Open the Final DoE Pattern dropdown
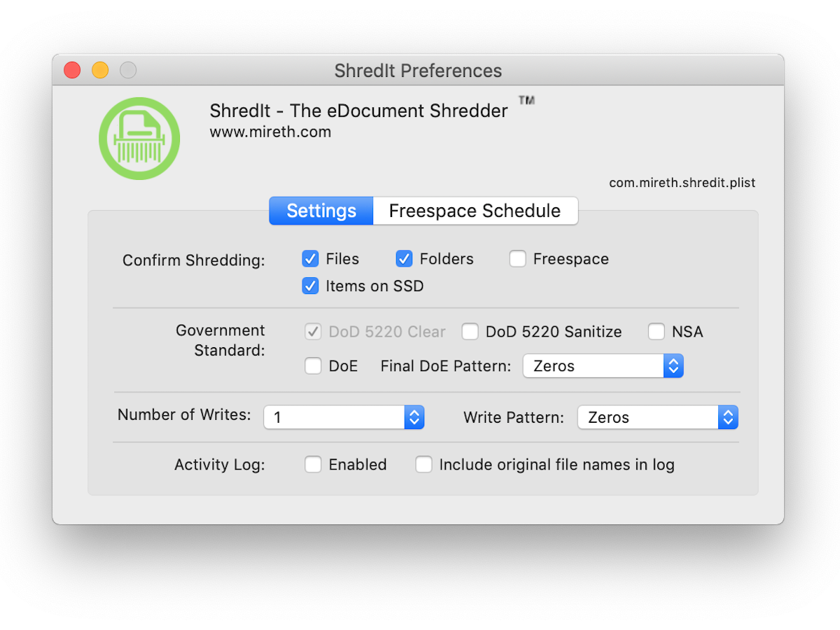The width and height of the screenshot is (840, 630). point(603,366)
